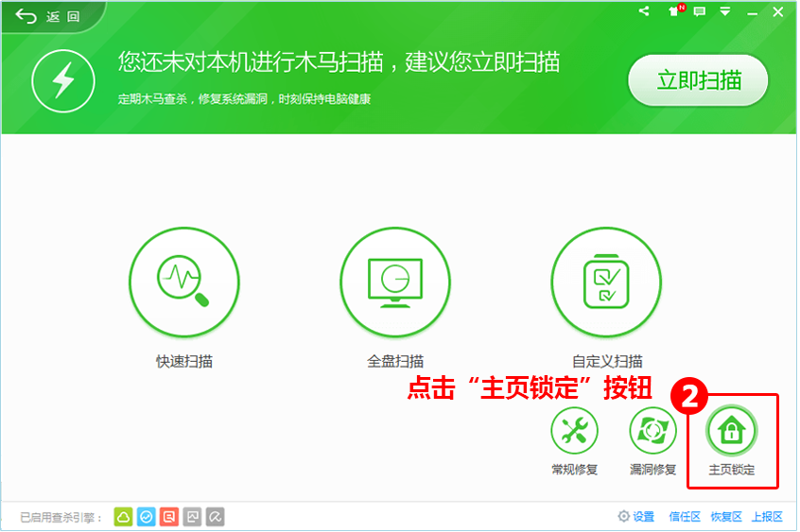Open 漏洞修复 vulnerability repair
Screen dimensions: 800x532
(x=652, y=432)
